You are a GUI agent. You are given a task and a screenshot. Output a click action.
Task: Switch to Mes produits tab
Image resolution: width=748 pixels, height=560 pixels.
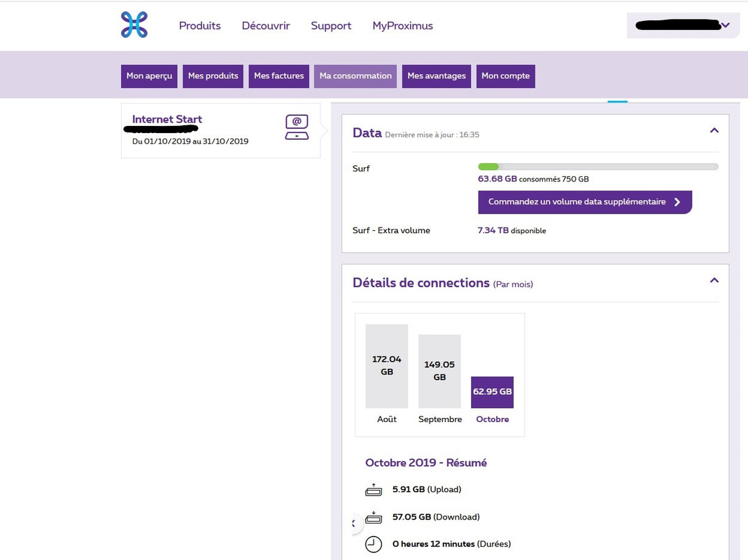pyautogui.click(x=213, y=76)
